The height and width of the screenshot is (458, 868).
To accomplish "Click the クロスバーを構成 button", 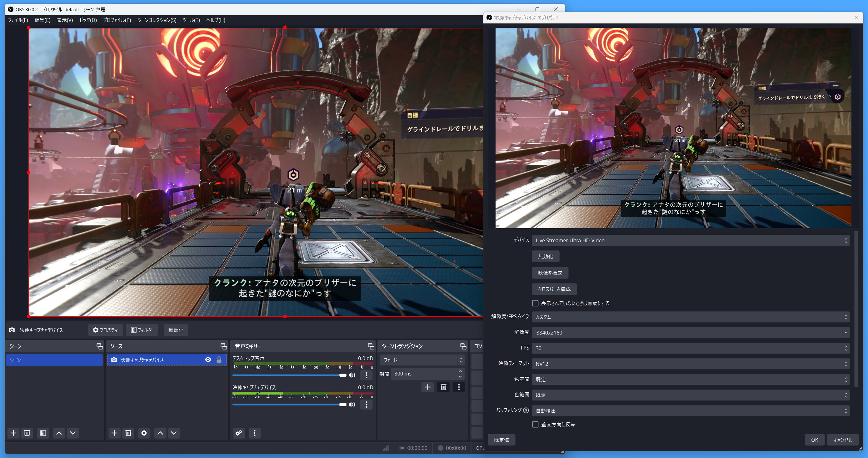I will click(x=554, y=289).
